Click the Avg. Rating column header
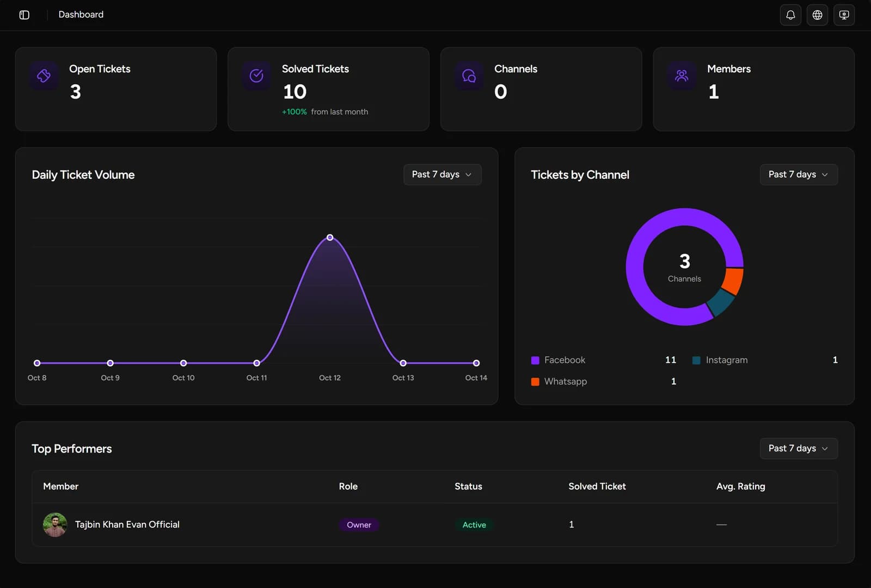871x588 pixels. (x=741, y=486)
